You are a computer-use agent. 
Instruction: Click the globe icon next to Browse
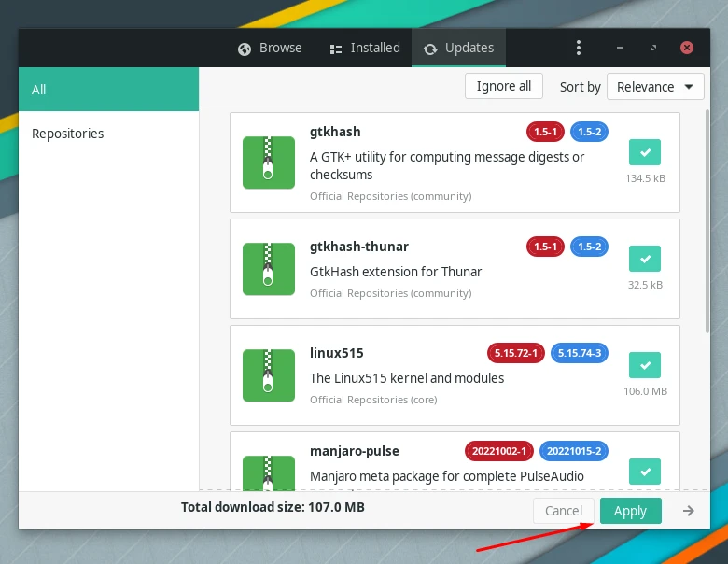(x=245, y=49)
